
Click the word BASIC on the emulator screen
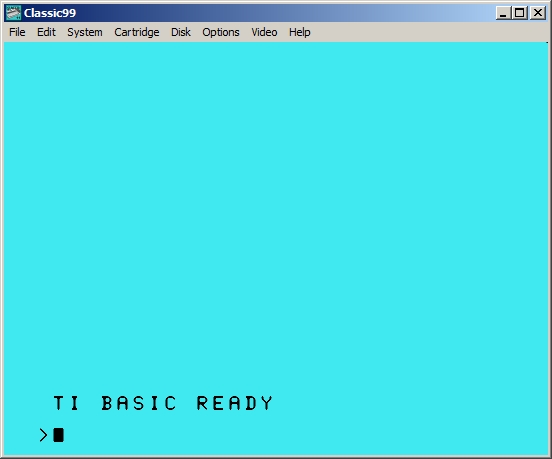coord(139,403)
